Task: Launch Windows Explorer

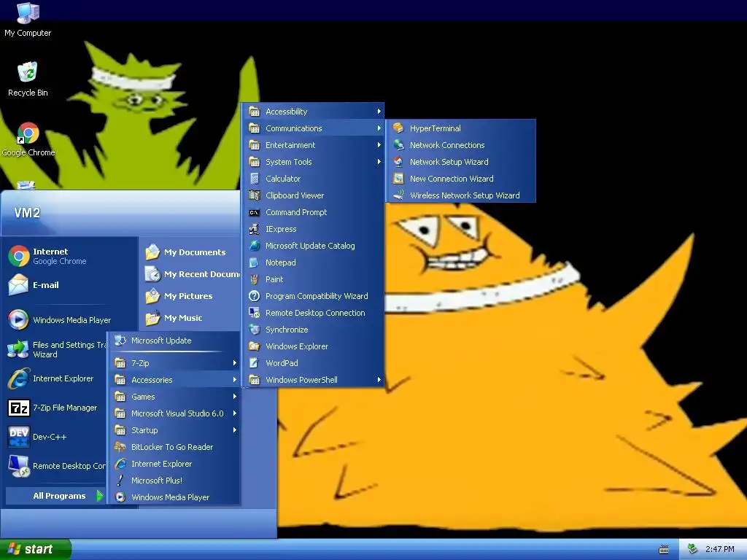Action: pos(314,346)
